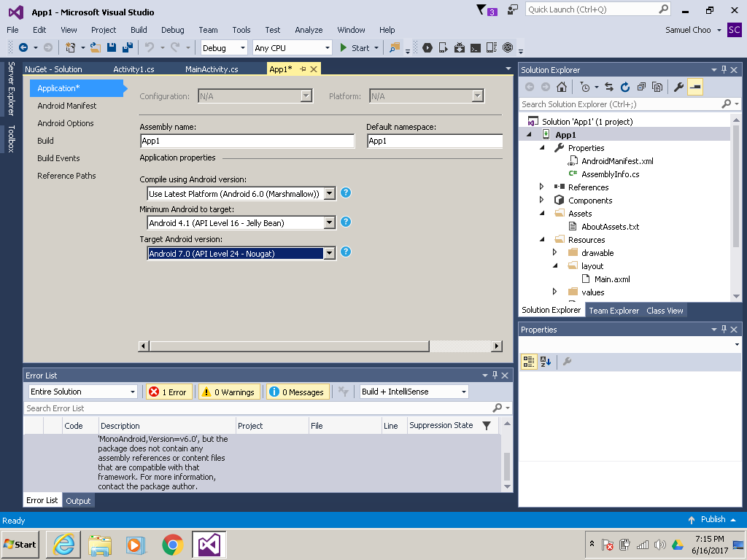Open the Debug menu
The width and height of the screenshot is (747, 560).
click(x=172, y=29)
